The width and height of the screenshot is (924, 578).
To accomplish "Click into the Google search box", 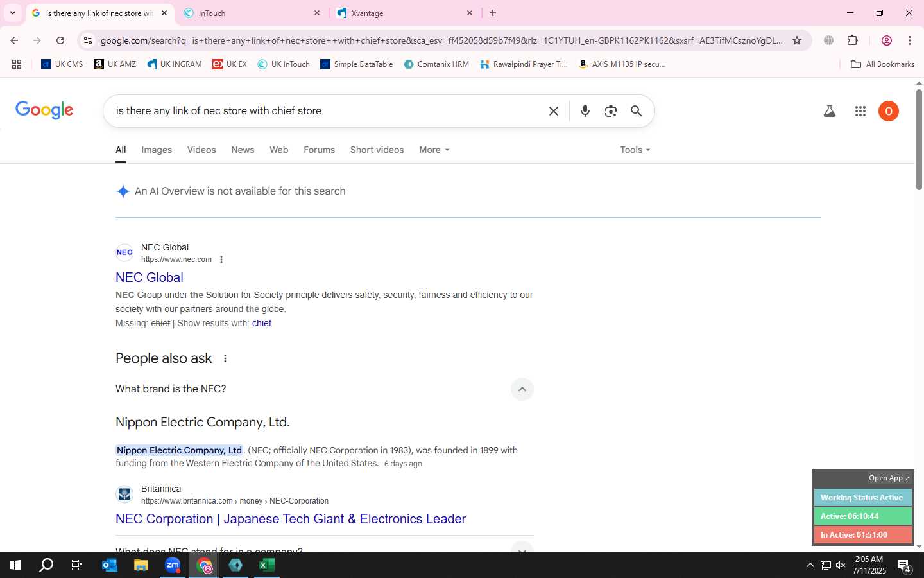I will click(x=327, y=111).
